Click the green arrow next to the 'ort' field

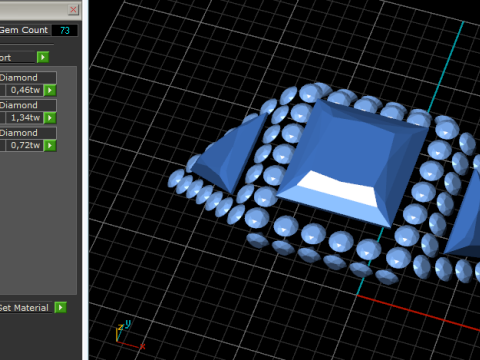click(43, 57)
